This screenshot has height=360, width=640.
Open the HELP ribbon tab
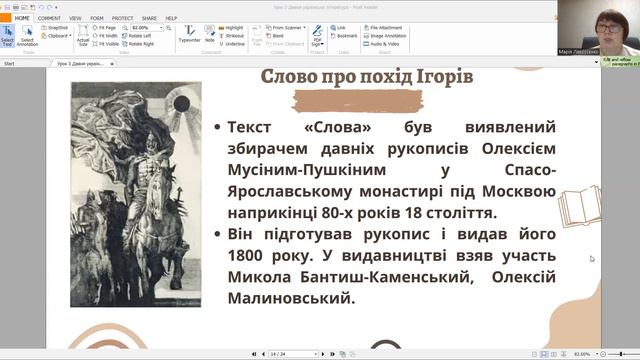pyautogui.click(x=171, y=18)
